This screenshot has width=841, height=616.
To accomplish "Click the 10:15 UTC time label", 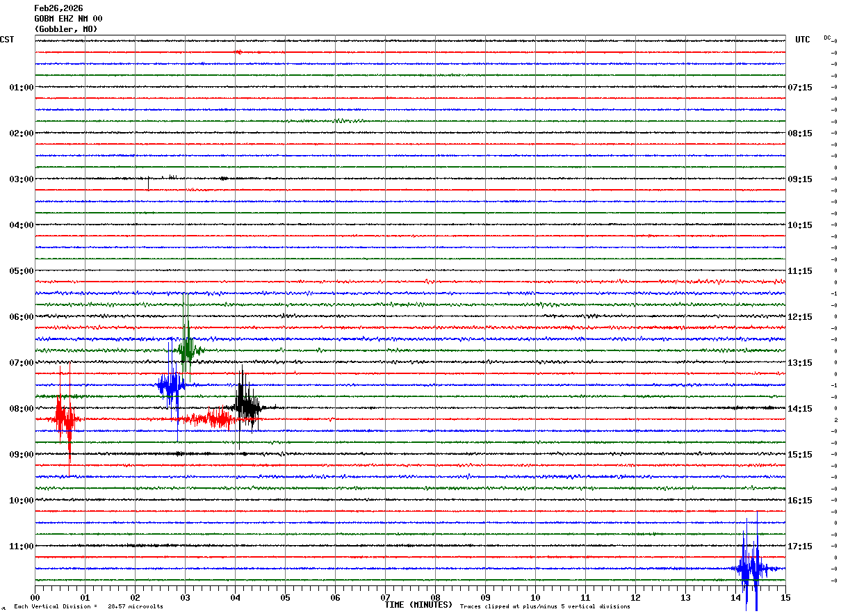I will pos(800,225).
